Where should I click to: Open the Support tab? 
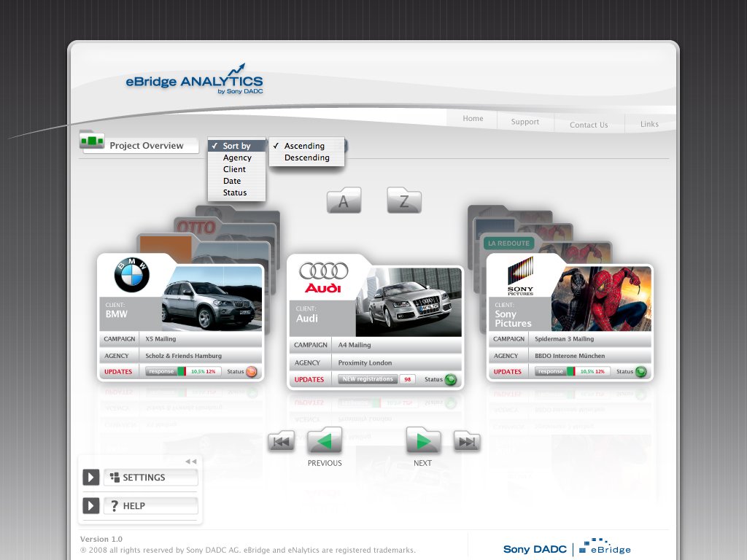tap(525, 122)
